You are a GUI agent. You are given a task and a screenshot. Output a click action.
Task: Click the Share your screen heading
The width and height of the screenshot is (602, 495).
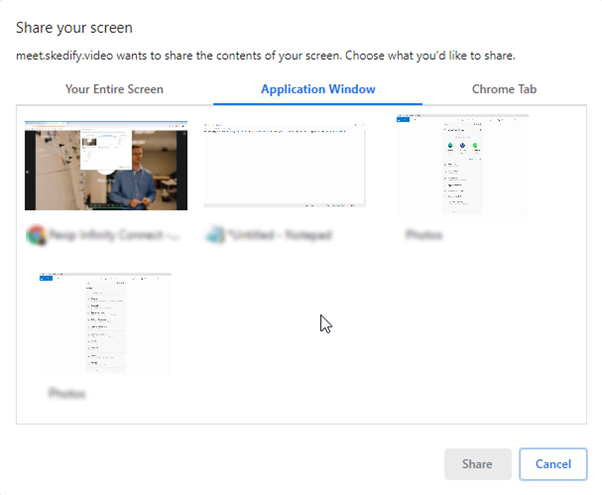pos(74,28)
